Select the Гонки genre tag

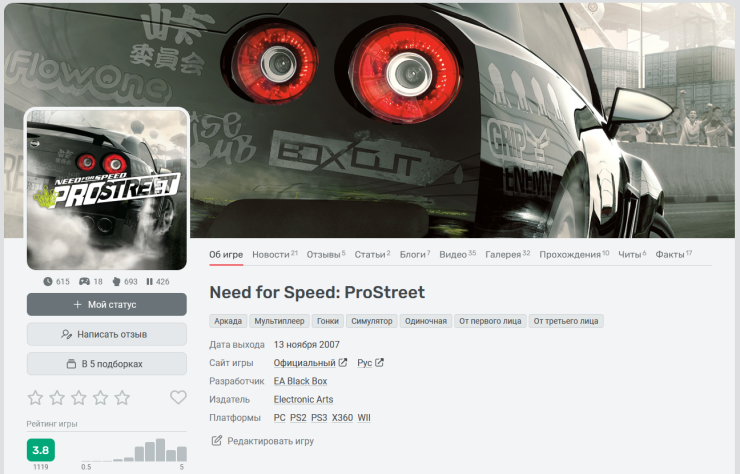click(328, 321)
